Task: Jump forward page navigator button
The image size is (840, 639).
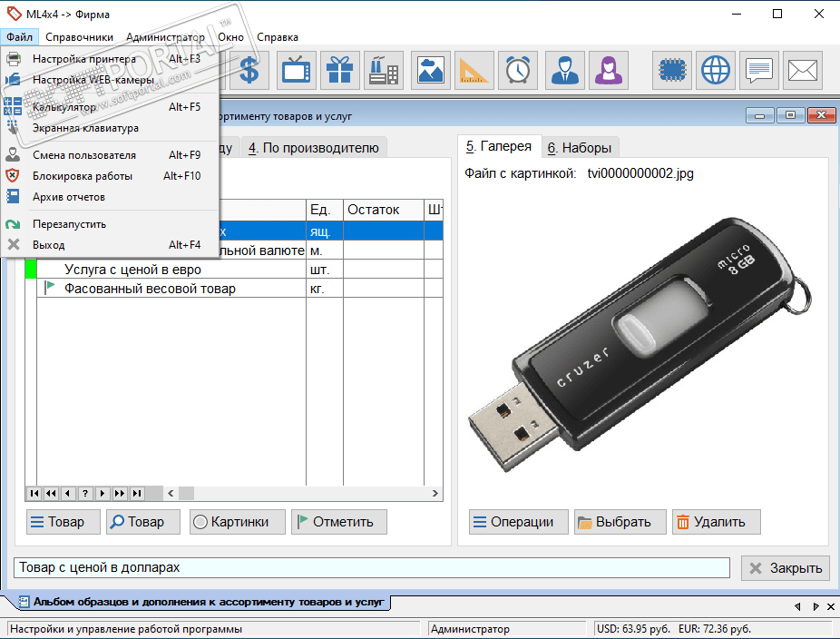Action: point(120,493)
